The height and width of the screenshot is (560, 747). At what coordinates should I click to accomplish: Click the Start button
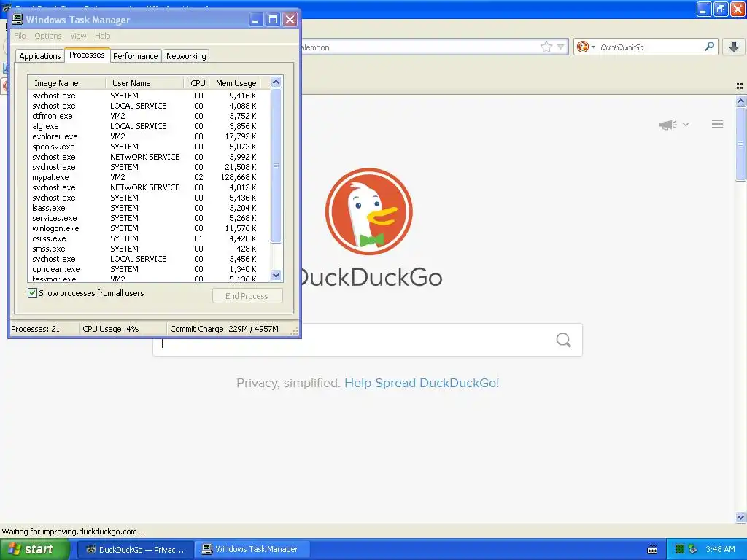(x=34, y=549)
